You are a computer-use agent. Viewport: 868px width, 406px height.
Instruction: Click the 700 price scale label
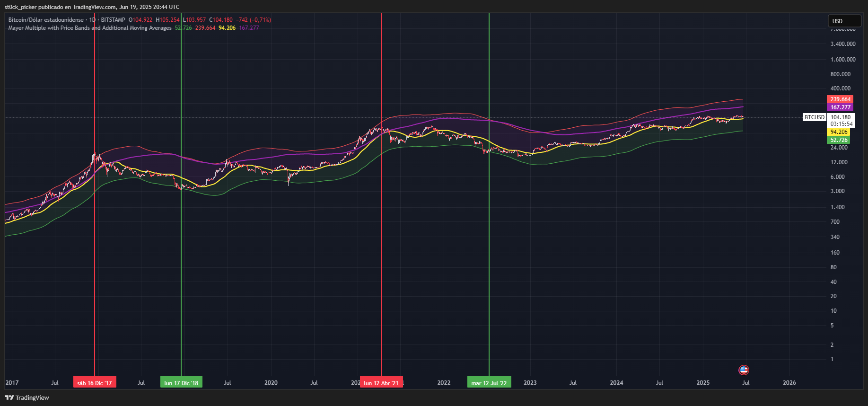835,222
